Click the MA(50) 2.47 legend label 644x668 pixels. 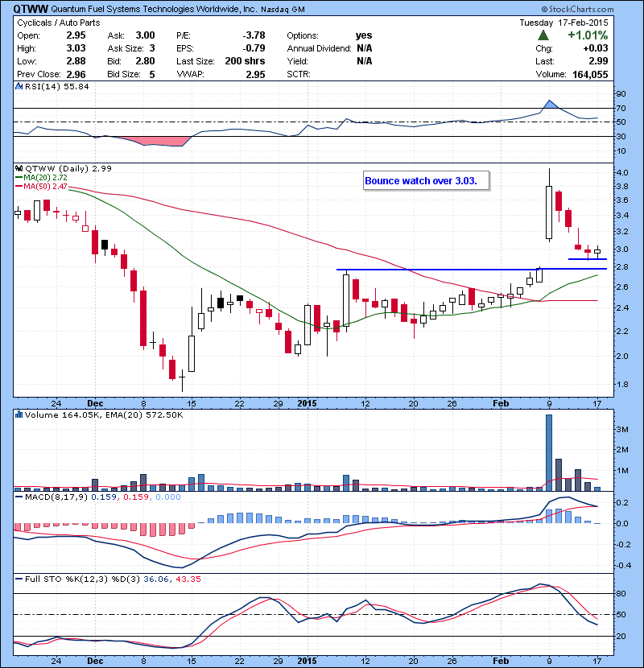click(45, 187)
